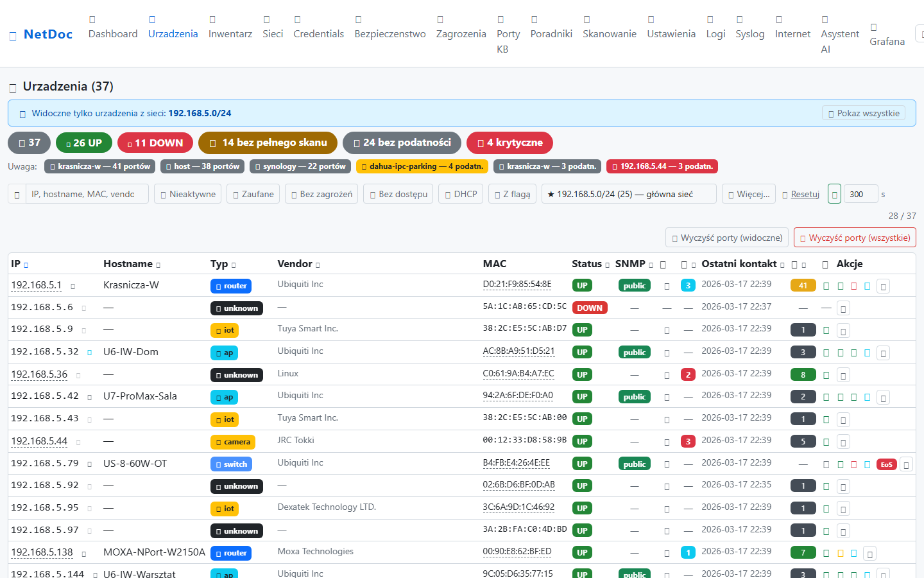The height and width of the screenshot is (578, 924).
Task: Click the green 8 ports badge for 192.168.5.36
Action: pyautogui.click(x=803, y=375)
